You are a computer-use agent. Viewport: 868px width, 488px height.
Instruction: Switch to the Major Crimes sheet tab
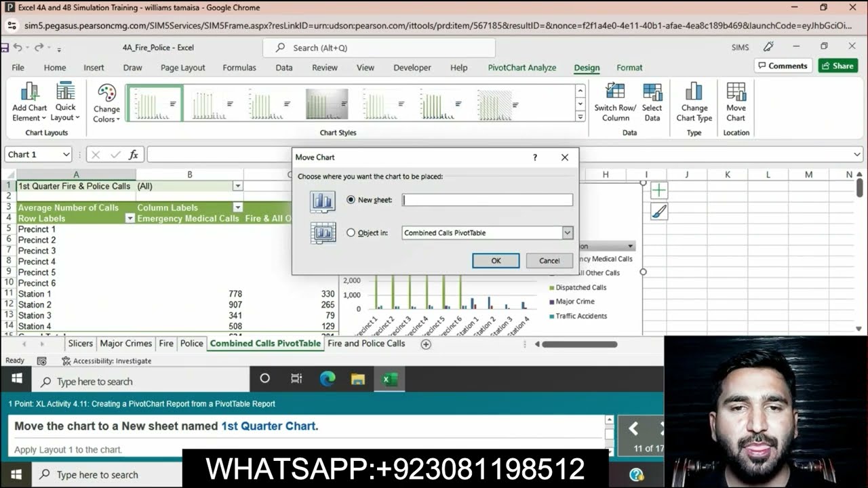[126, 344]
